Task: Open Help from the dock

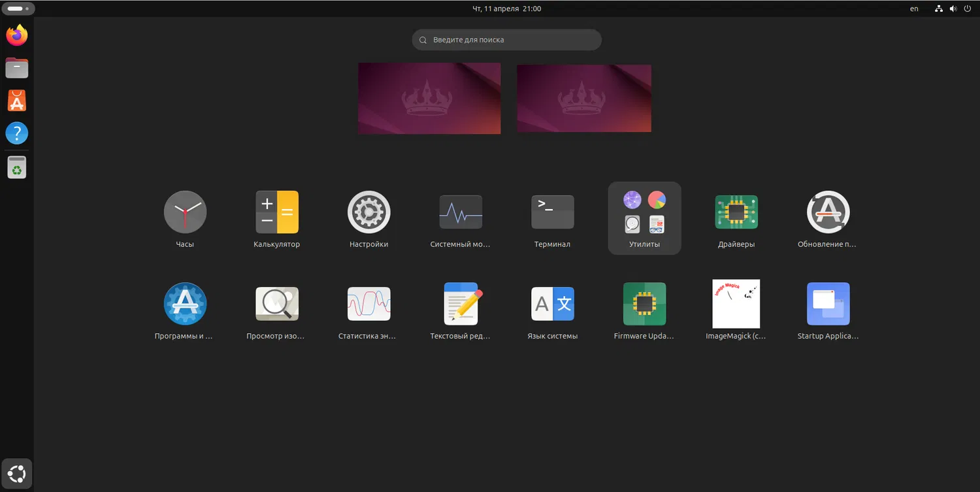Action: click(x=17, y=133)
